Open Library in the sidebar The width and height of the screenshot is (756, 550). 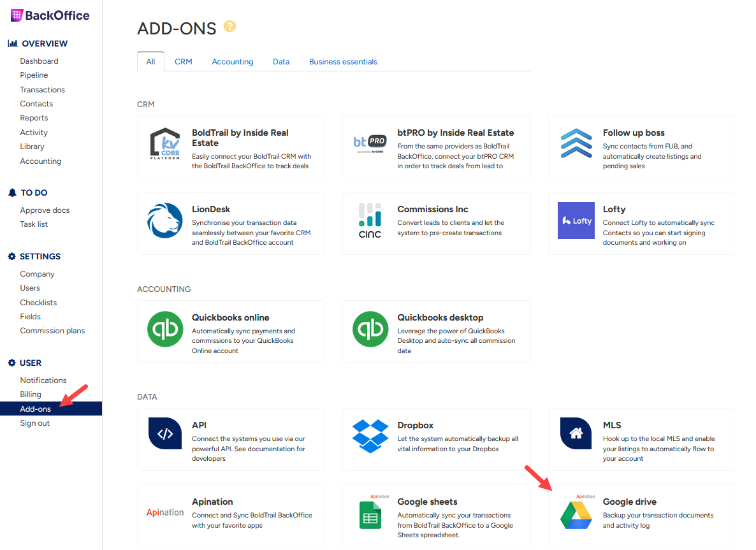click(x=32, y=147)
